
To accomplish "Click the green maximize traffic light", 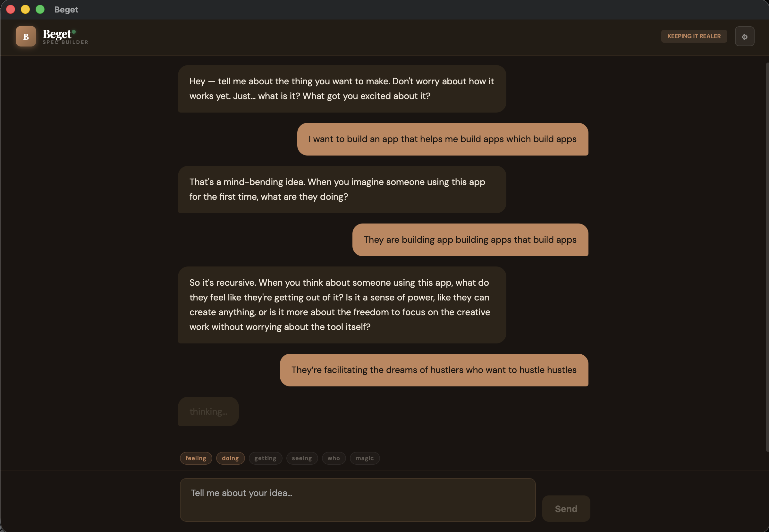I will (x=40, y=9).
